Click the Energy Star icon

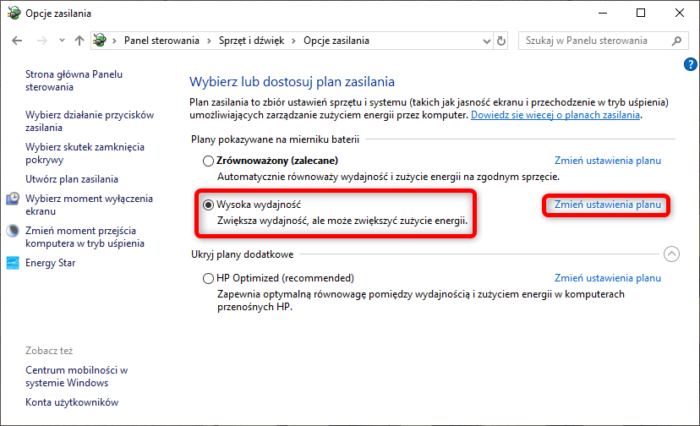(x=13, y=263)
